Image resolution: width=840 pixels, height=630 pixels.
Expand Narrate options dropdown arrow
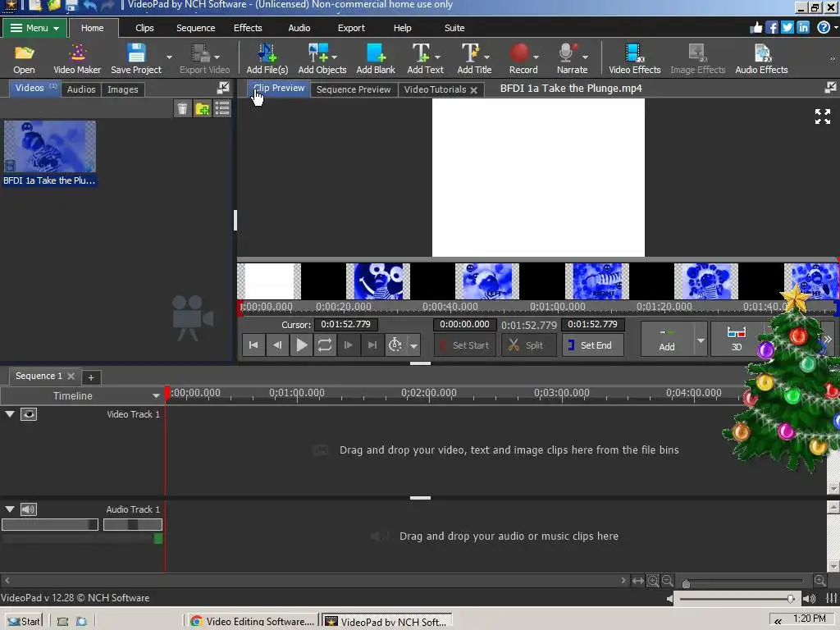585,57
